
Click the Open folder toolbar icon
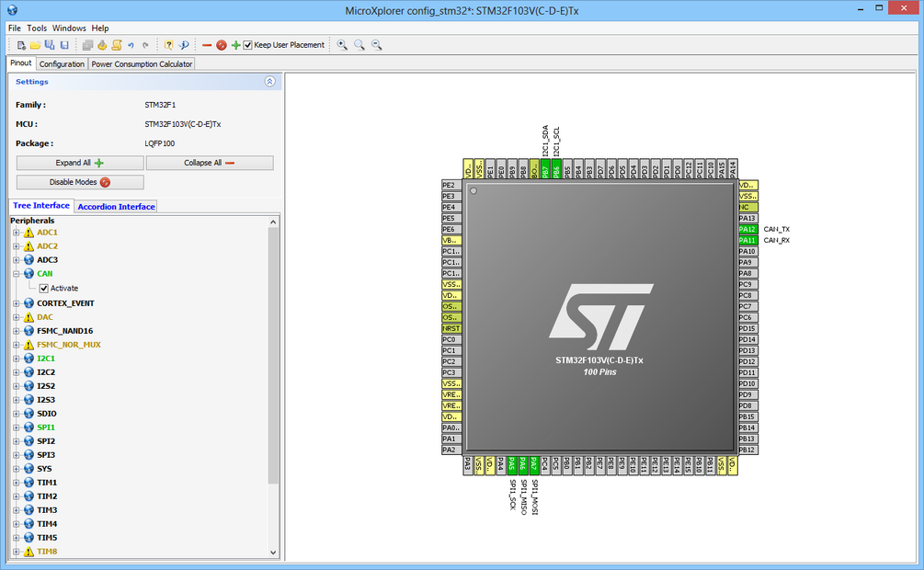pyautogui.click(x=35, y=45)
